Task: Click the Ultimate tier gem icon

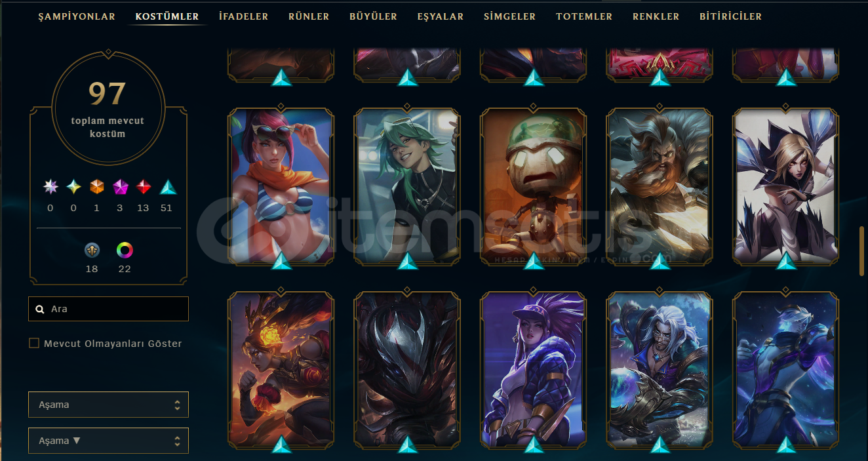Action: coord(50,188)
